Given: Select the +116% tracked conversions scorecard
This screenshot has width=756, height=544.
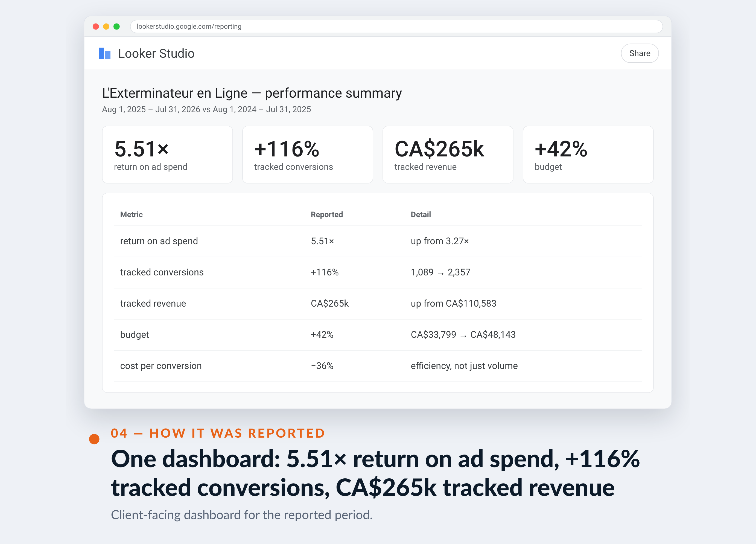Looking at the screenshot, I should [x=307, y=155].
